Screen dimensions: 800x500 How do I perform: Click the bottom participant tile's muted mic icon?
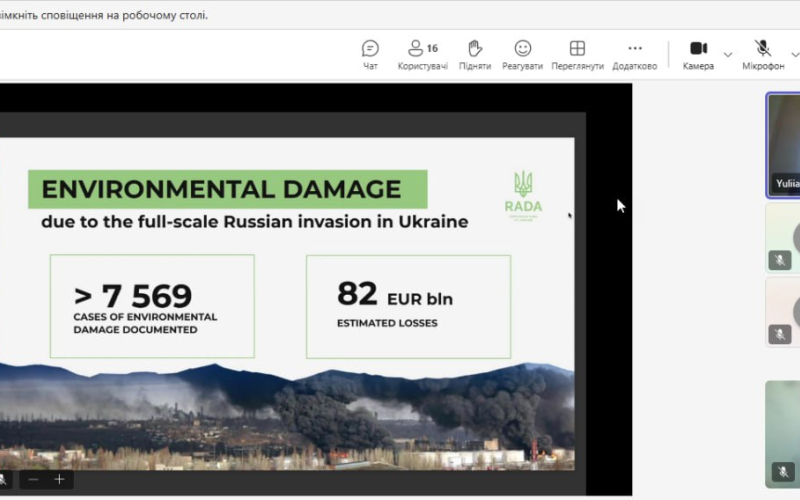click(x=783, y=471)
